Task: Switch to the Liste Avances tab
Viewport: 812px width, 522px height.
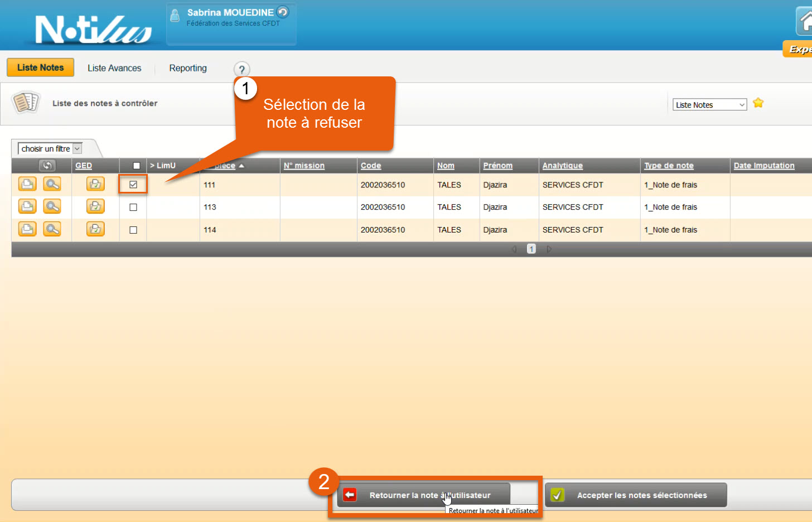Action: pyautogui.click(x=114, y=68)
